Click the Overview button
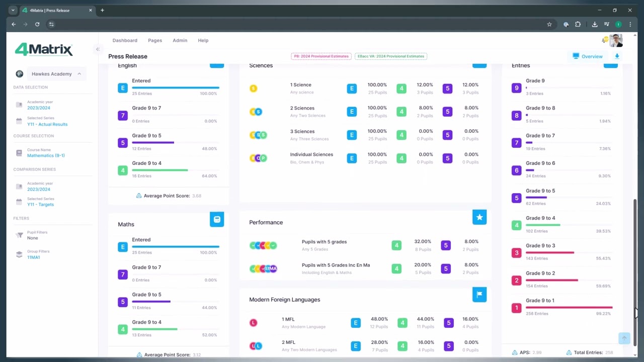This screenshot has width=644, height=362. click(x=588, y=56)
